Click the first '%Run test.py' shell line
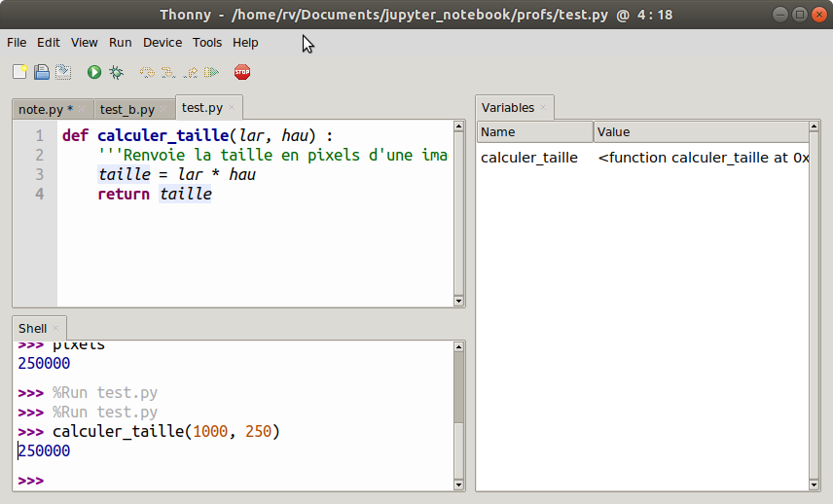 pyautogui.click(x=105, y=393)
